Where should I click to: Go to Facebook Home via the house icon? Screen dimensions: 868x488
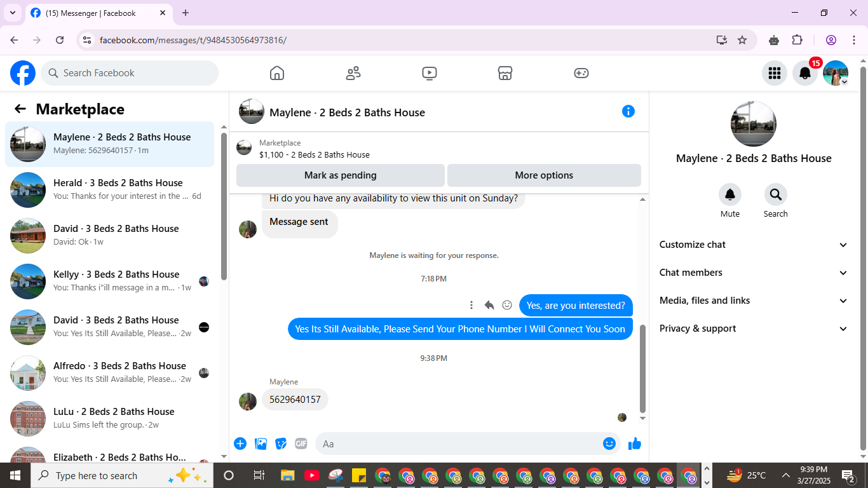[x=277, y=73]
